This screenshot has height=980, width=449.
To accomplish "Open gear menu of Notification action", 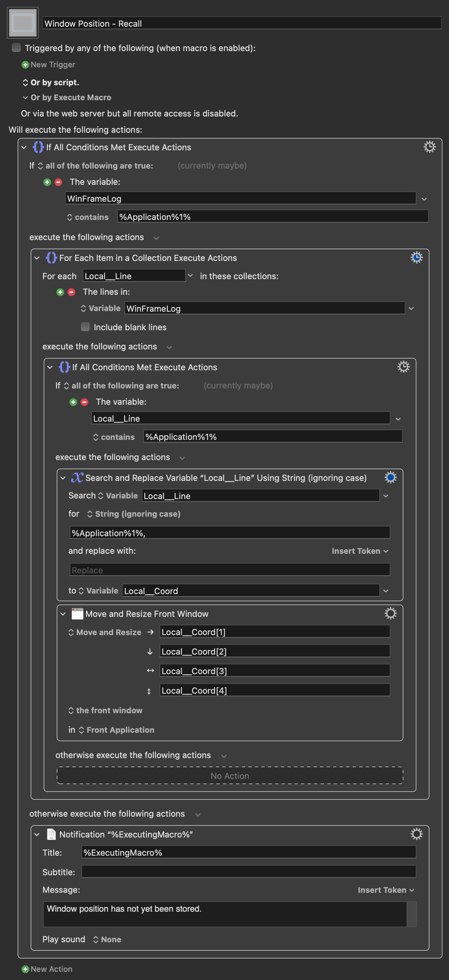I will pos(417,834).
